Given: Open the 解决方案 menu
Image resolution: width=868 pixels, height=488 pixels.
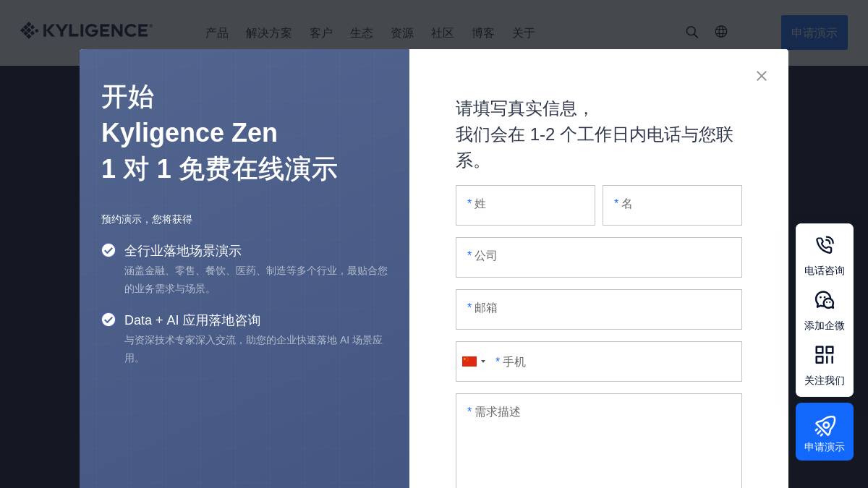Looking at the screenshot, I should pyautogui.click(x=269, y=33).
